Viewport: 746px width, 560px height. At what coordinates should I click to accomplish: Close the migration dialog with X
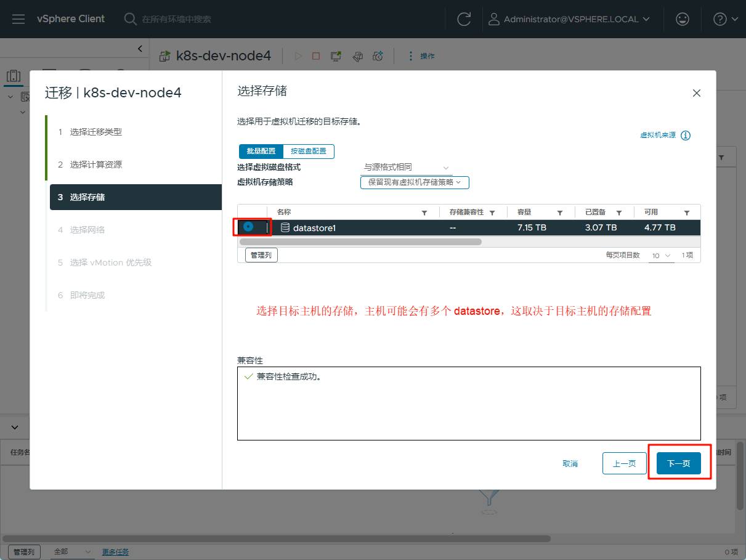tap(697, 93)
